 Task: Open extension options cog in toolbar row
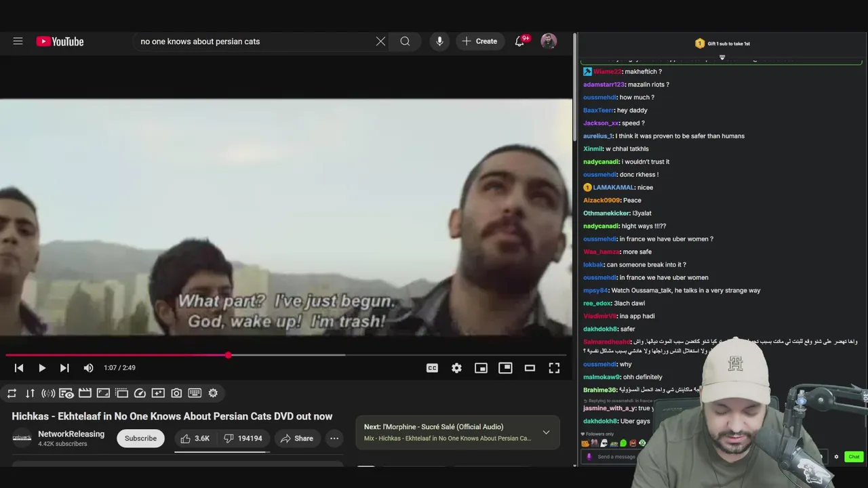pyautogui.click(x=213, y=393)
